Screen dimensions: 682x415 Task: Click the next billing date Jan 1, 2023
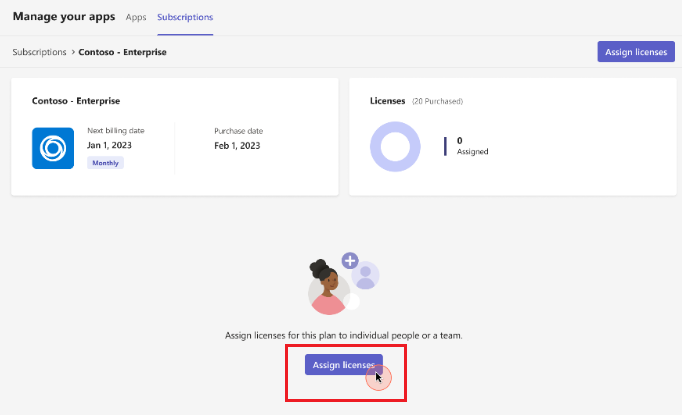click(109, 145)
